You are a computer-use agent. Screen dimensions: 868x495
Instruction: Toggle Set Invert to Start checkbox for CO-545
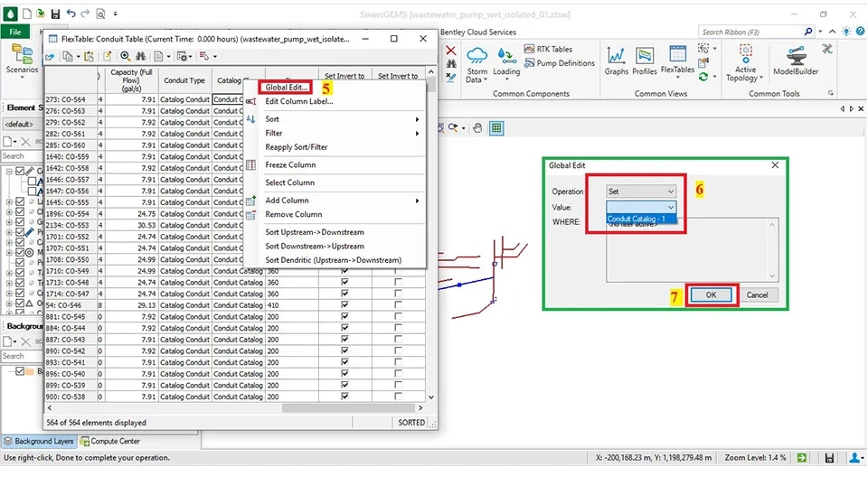click(x=344, y=317)
